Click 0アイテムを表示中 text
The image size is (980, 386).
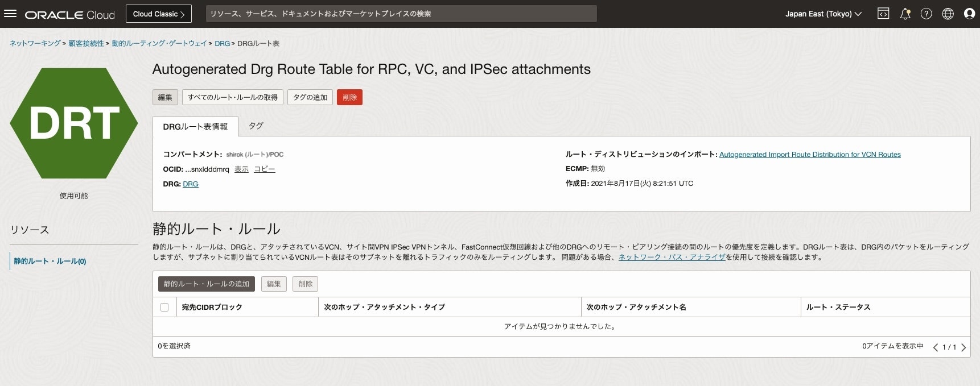(x=893, y=346)
